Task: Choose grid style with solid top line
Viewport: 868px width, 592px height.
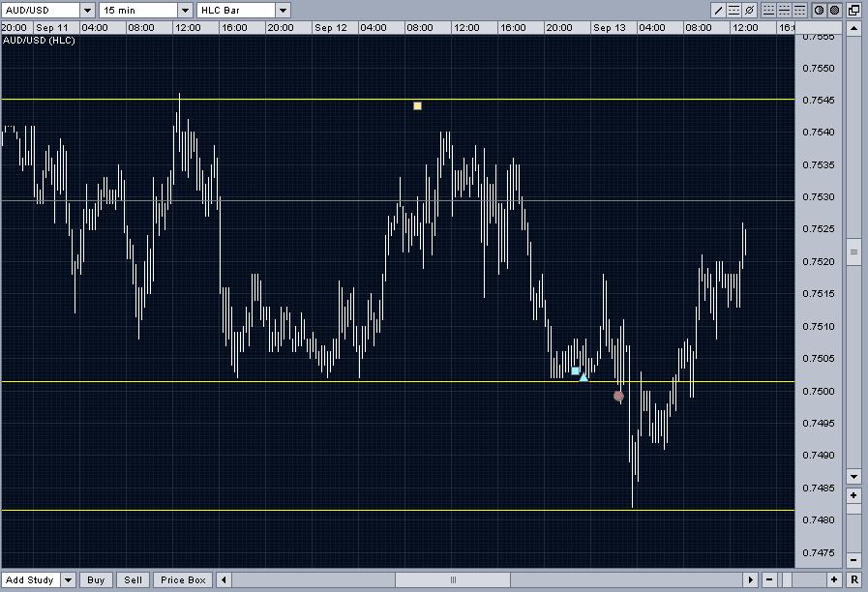Action: pyautogui.click(x=799, y=10)
